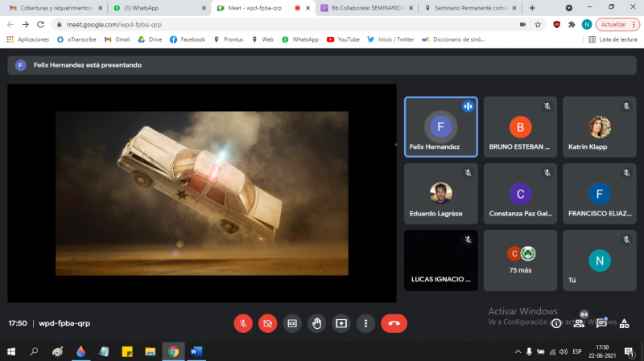The image size is (644, 361).
Task: Open meeting details info icon
Action: [x=556, y=324]
